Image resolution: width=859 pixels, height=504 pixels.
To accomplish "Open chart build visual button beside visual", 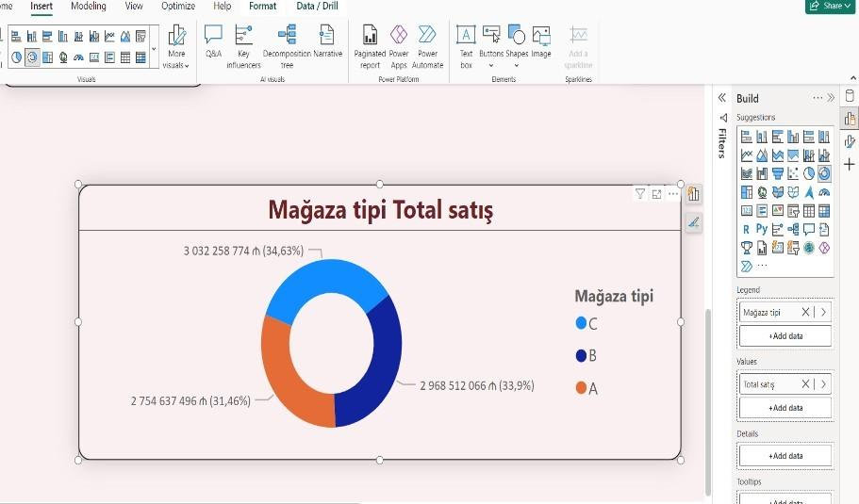I will point(694,194).
